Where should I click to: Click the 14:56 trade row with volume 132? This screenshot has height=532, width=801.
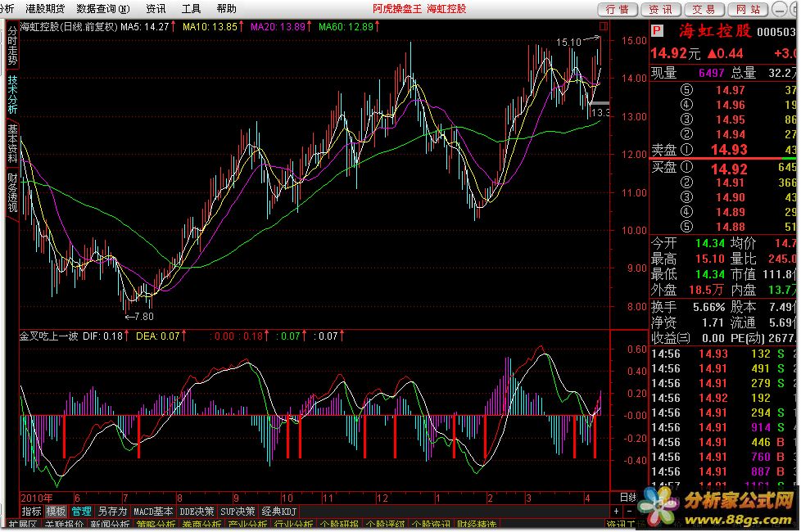point(723,354)
